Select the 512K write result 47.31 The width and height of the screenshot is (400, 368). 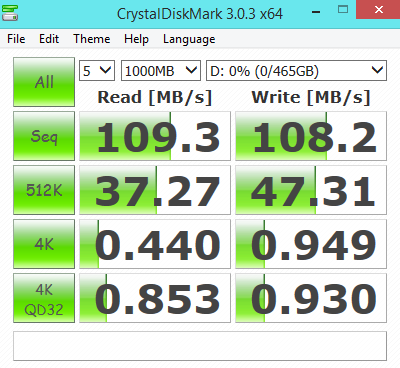point(311,190)
